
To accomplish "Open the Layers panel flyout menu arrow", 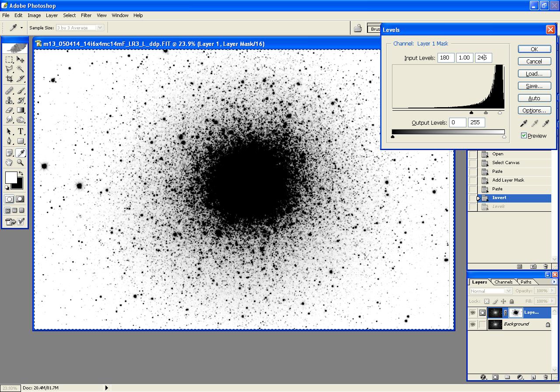I will (x=554, y=282).
